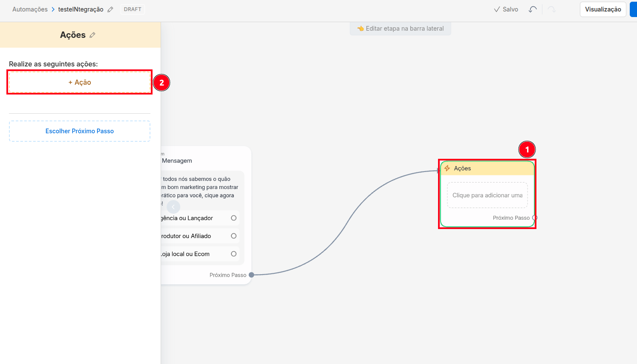Click the Salvo checkmark status

[506, 9]
